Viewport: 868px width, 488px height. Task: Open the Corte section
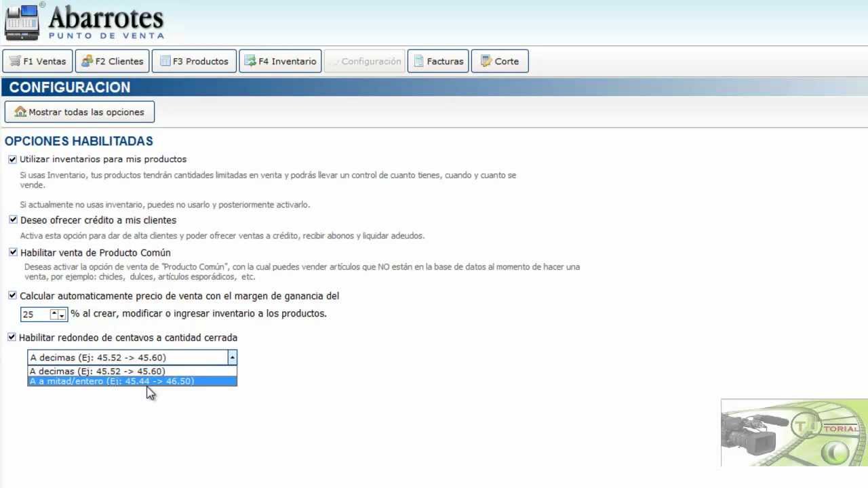point(500,61)
